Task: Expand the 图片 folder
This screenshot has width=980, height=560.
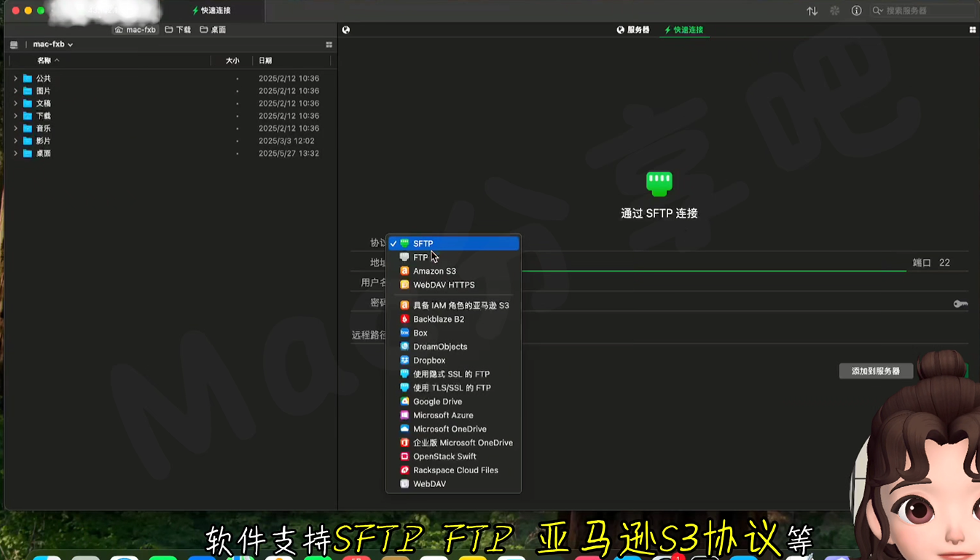Action: click(x=15, y=91)
